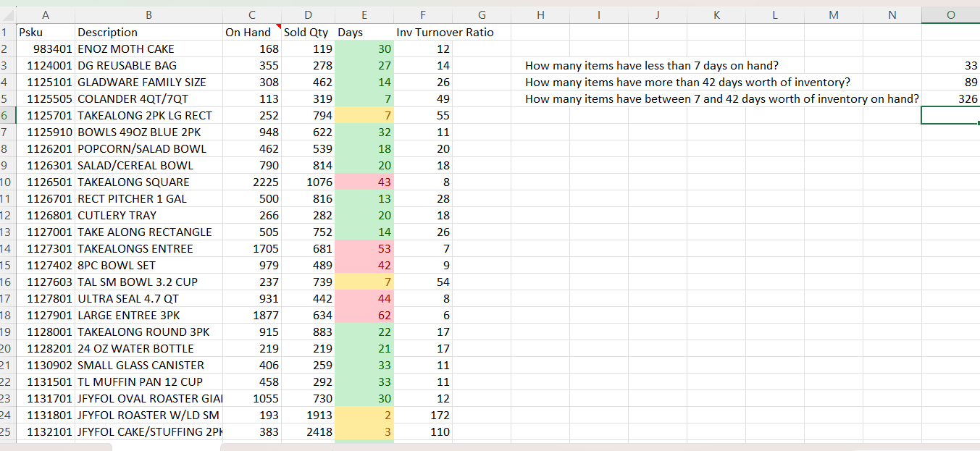
Task: Select the COLANDER 4QT/7QT cell
Action: coord(148,98)
